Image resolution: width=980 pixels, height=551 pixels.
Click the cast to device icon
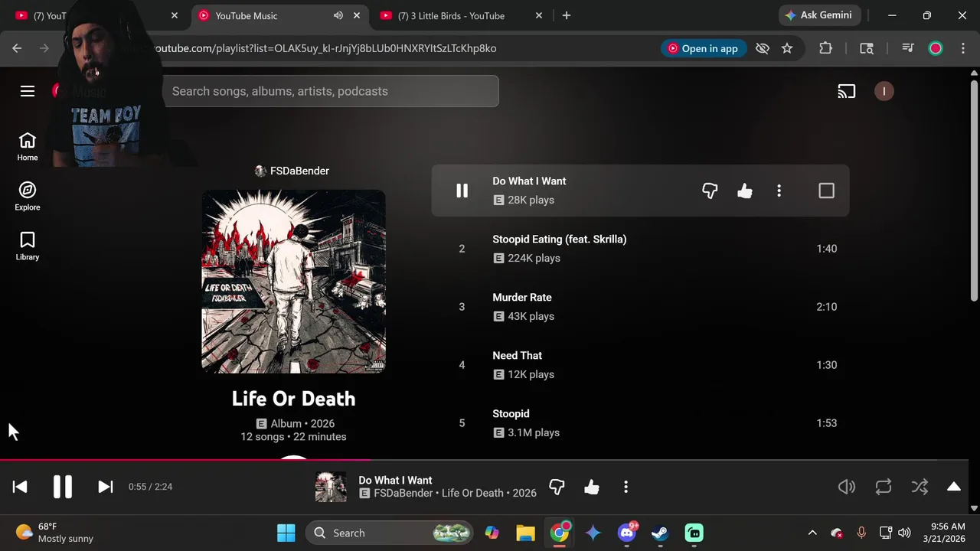846,91
